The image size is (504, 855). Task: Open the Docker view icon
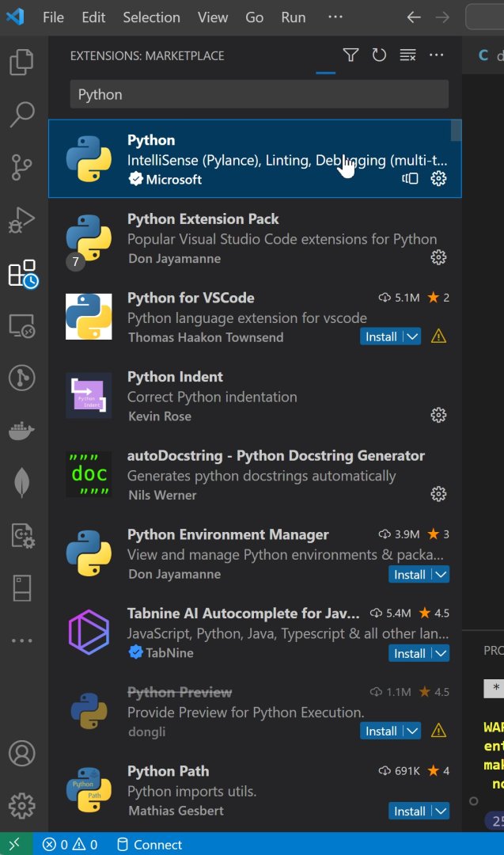click(x=22, y=431)
